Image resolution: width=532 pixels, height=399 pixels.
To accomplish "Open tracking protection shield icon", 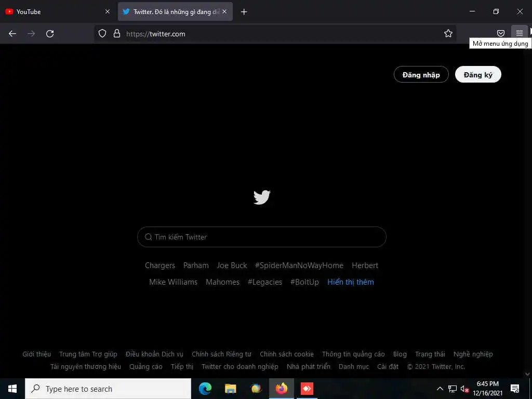I will (102, 33).
